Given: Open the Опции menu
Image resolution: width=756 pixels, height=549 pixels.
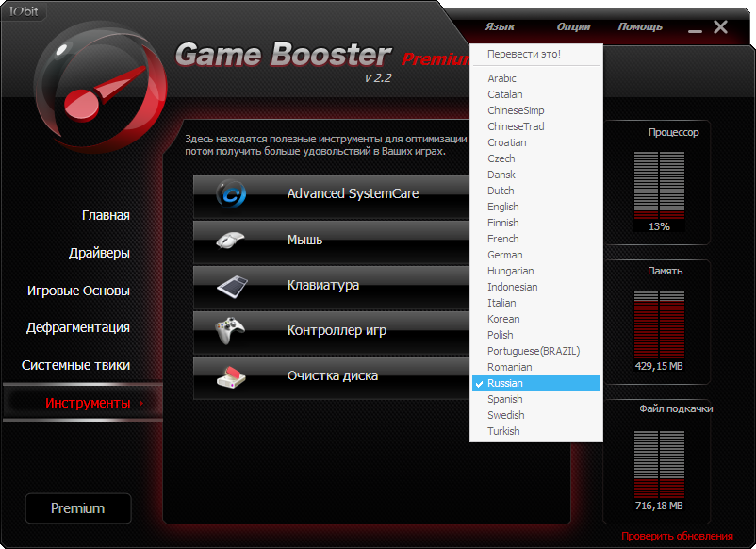Looking at the screenshot, I should point(573,27).
